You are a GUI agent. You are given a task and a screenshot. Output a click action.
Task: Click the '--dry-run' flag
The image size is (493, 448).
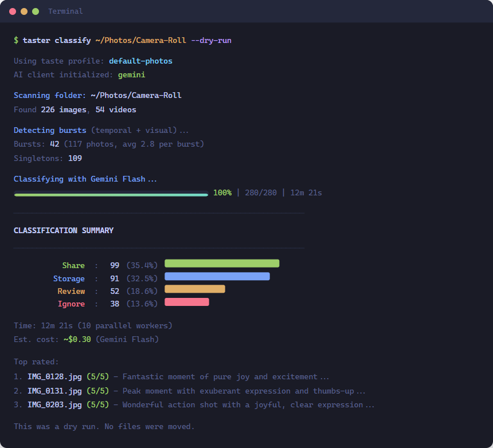(x=211, y=41)
